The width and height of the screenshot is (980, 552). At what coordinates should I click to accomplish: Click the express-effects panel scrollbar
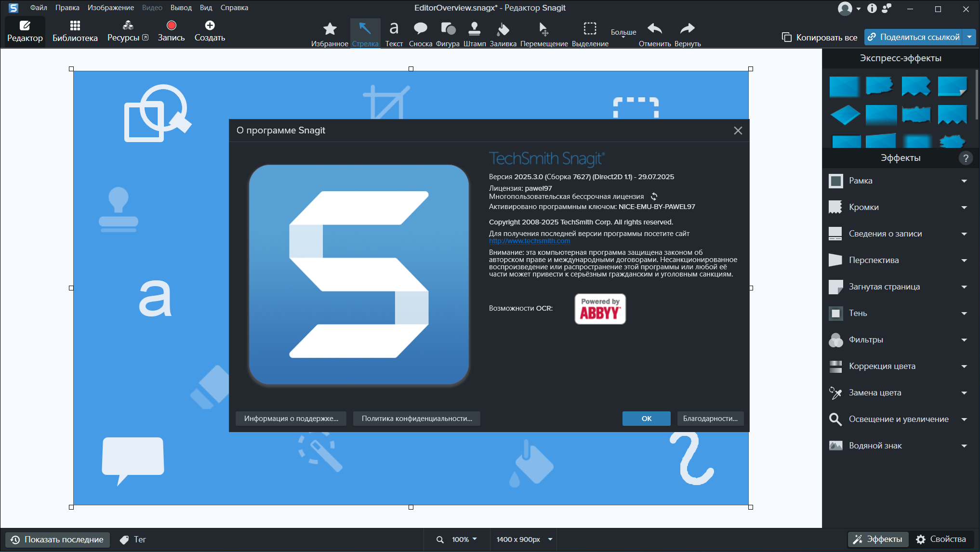click(x=977, y=94)
